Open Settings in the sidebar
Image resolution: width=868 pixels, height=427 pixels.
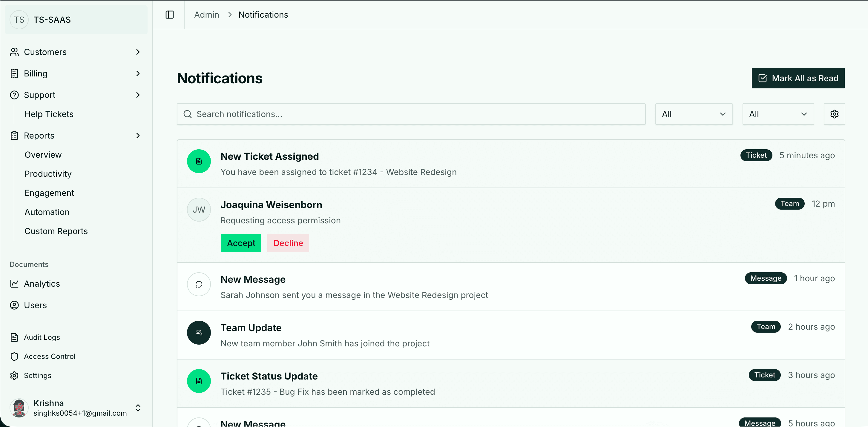[x=37, y=375]
